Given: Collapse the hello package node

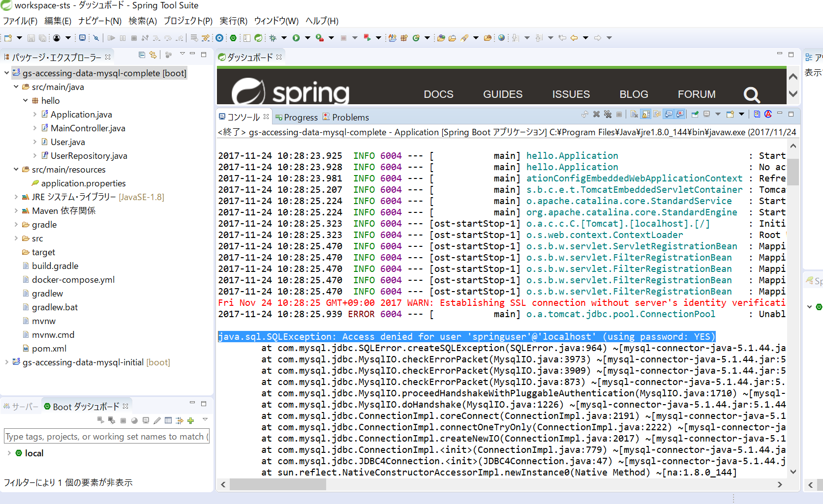Looking at the screenshot, I should point(26,101).
